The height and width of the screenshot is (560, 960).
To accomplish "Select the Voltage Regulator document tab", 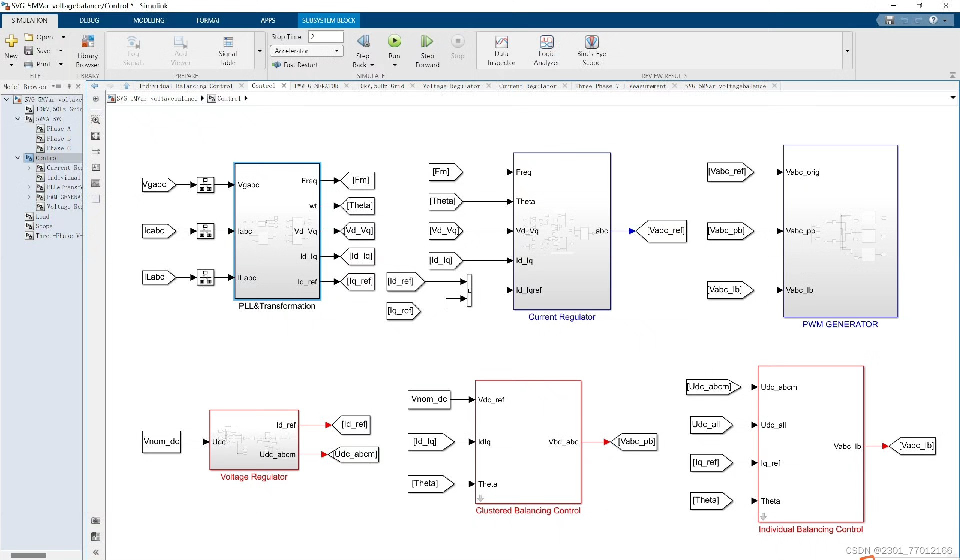I will click(x=451, y=86).
